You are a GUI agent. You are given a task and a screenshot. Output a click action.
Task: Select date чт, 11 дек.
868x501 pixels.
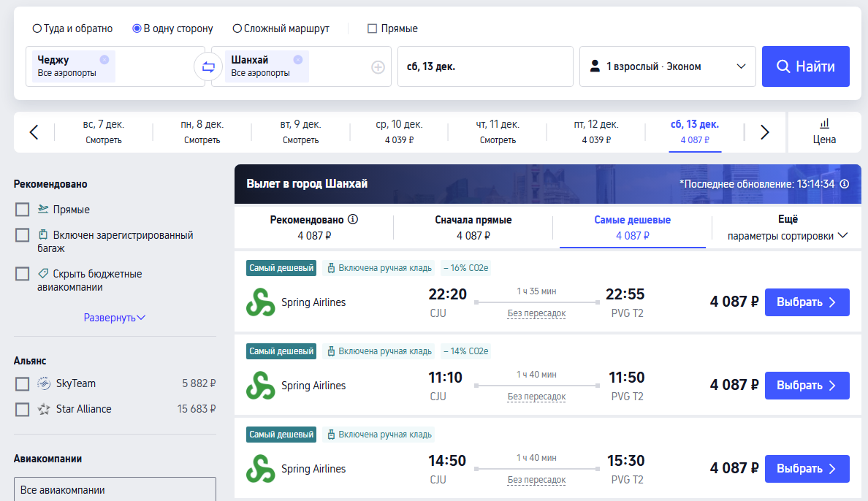[498, 132]
